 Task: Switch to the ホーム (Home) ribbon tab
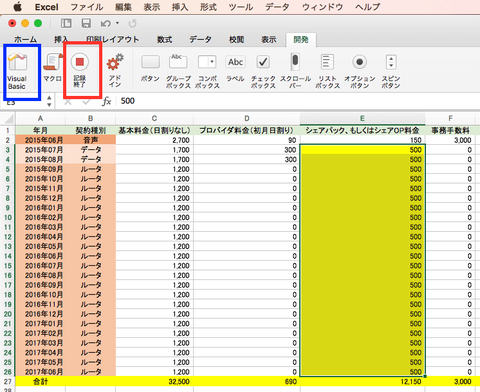pyautogui.click(x=25, y=40)
